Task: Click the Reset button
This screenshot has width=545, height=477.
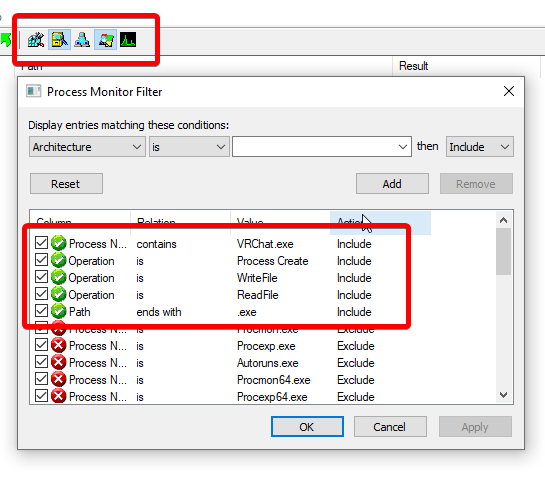Action: (66, 184)
